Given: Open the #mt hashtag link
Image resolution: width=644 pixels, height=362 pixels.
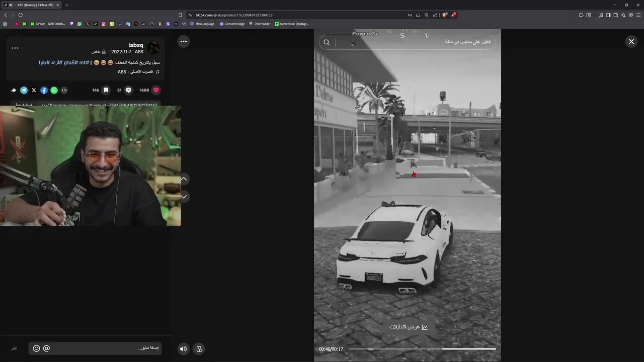Looking at the screenshot, I should click(84, 62).
